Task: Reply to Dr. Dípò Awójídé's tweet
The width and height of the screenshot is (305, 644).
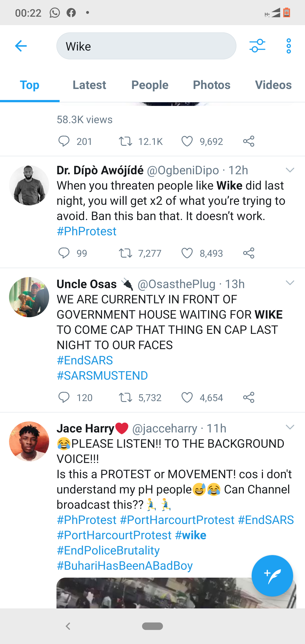Action: click(64, 253)
